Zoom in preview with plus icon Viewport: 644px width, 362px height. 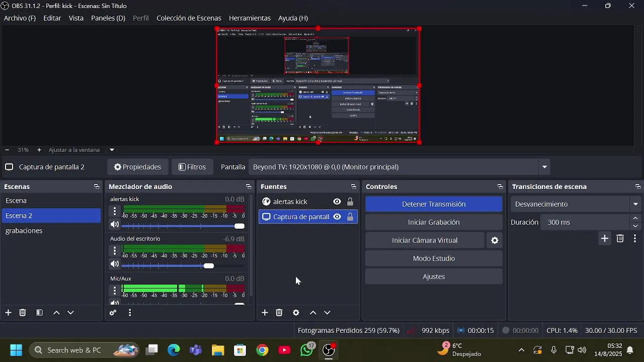(x=39, y=150)
